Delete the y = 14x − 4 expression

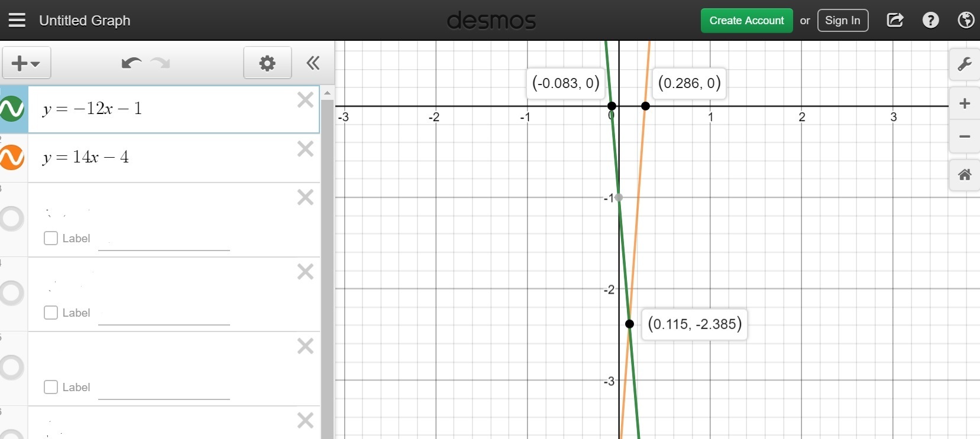[x=305, y=148]
